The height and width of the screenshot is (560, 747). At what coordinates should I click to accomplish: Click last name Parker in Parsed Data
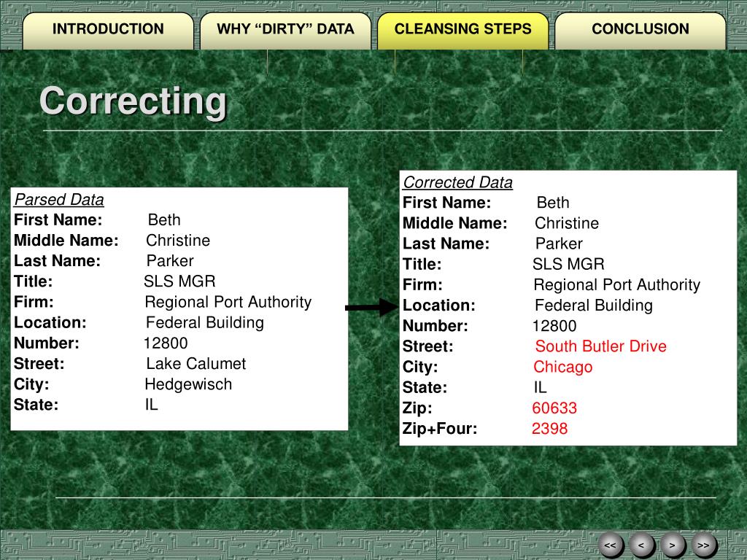(170, 261)
